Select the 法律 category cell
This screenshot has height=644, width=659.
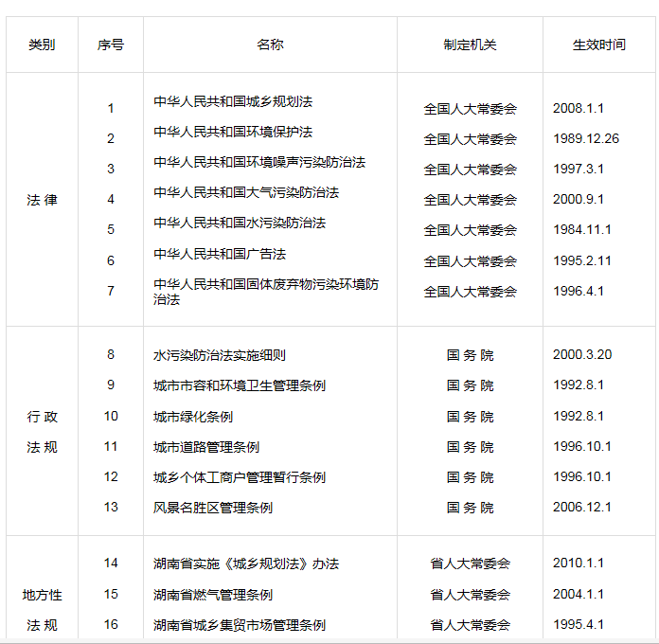(42, 200)
